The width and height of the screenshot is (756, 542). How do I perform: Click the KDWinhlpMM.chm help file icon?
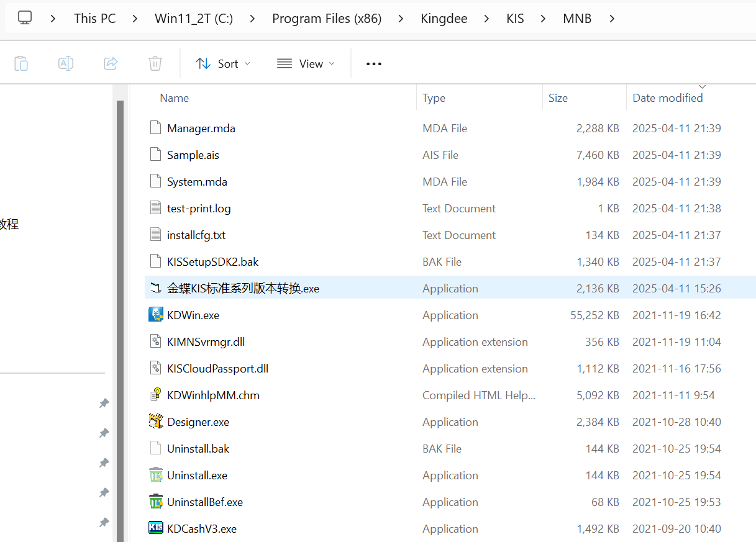click(156, 395)
